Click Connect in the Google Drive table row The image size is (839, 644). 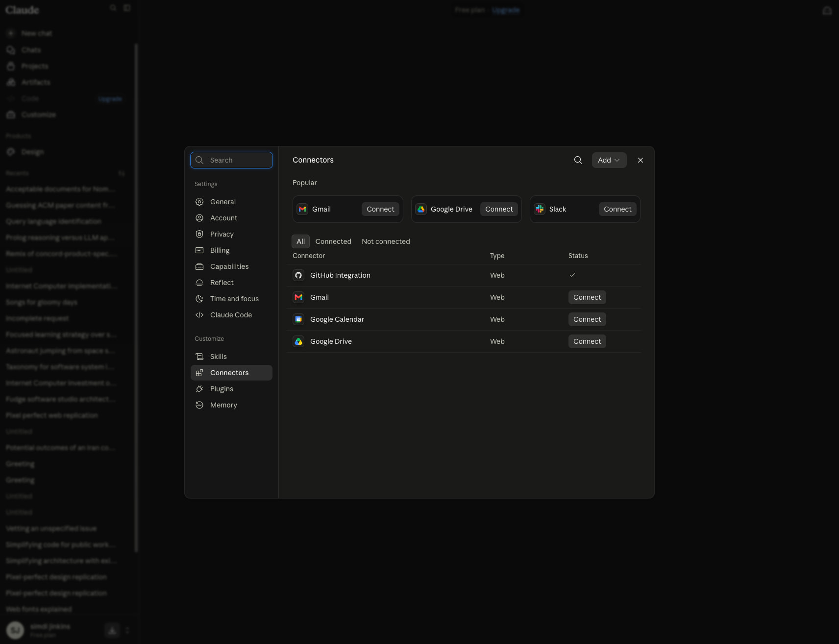[x=587, y=341]
